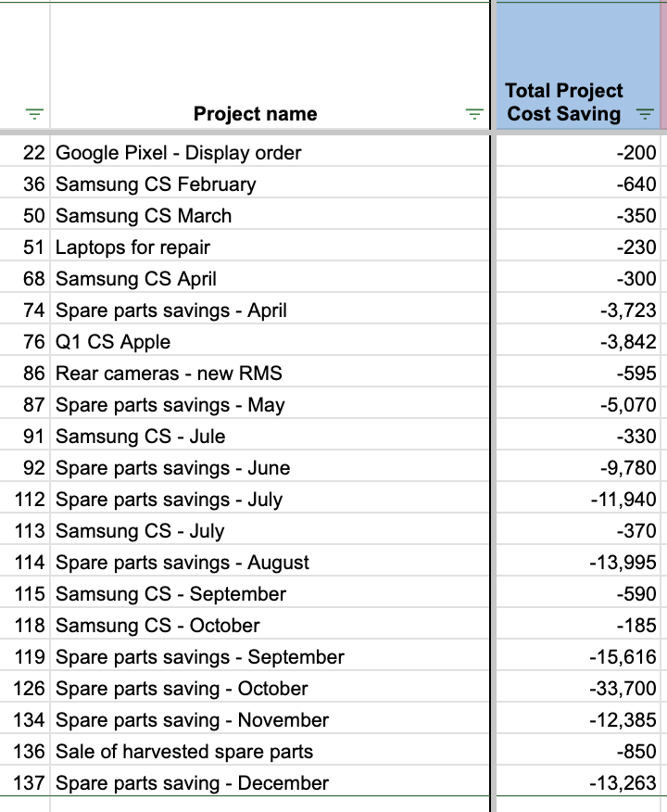
Task: Open the Total Project Cost Saving filter
Action: click(x=645, y=114)
